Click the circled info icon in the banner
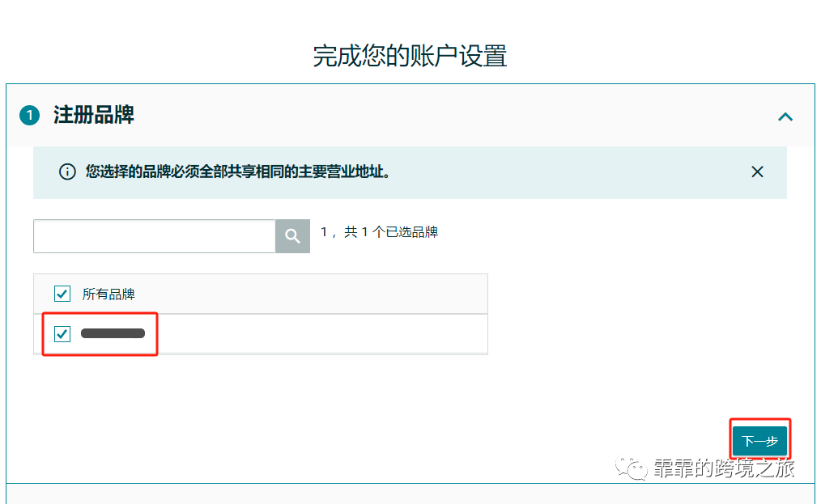 click(67, 172)
